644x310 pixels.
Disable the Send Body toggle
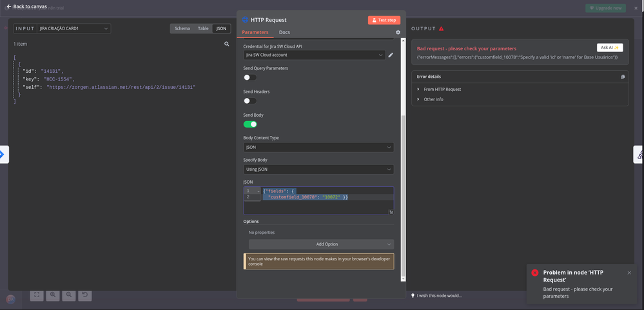249,124
